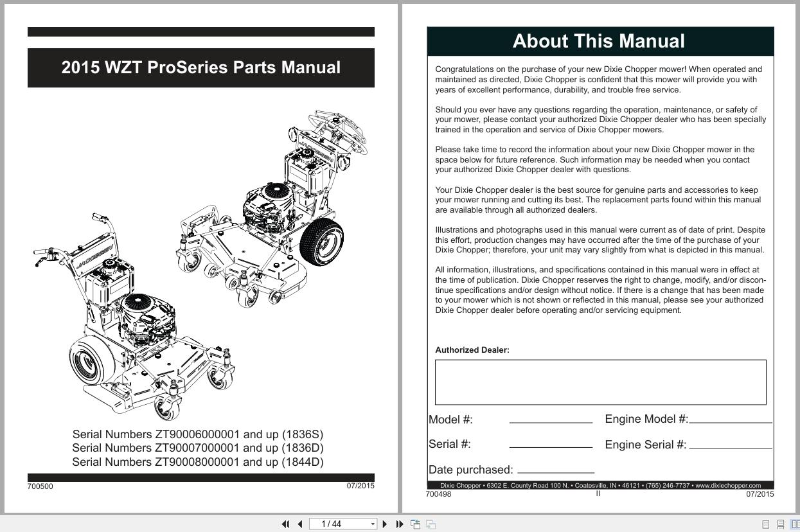Go to the next page
This screenshot has height=532, width=800.
click(385, 524)
